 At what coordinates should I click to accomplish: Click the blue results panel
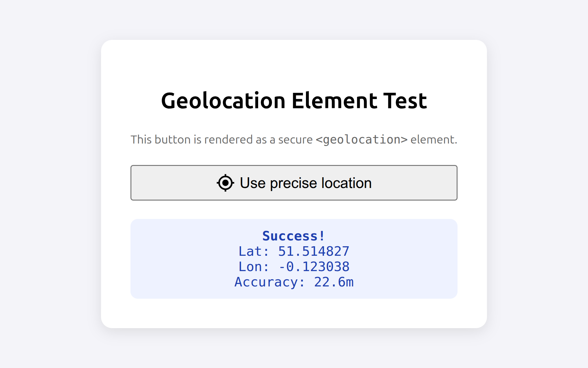[x=294, y=258]
